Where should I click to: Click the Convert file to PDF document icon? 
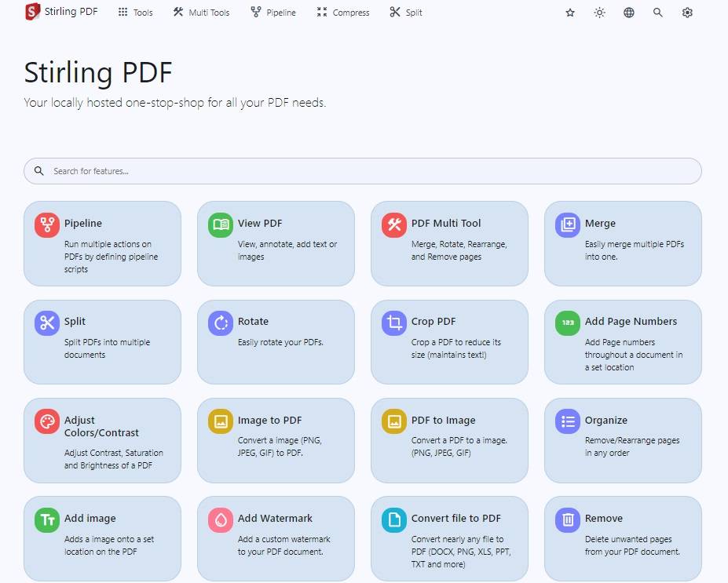click(394, 520)
